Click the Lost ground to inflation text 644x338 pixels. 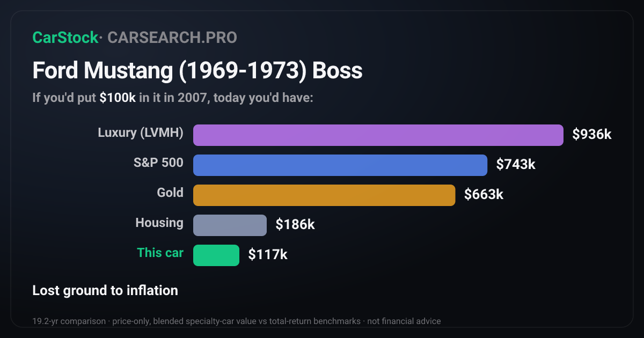[x=105, y=291]
